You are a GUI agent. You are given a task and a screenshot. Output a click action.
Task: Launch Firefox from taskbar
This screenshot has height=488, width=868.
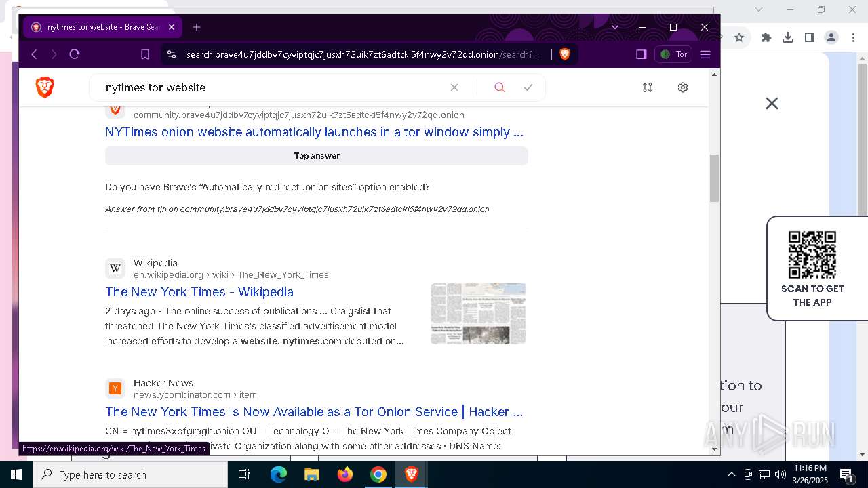coord(345,474)
